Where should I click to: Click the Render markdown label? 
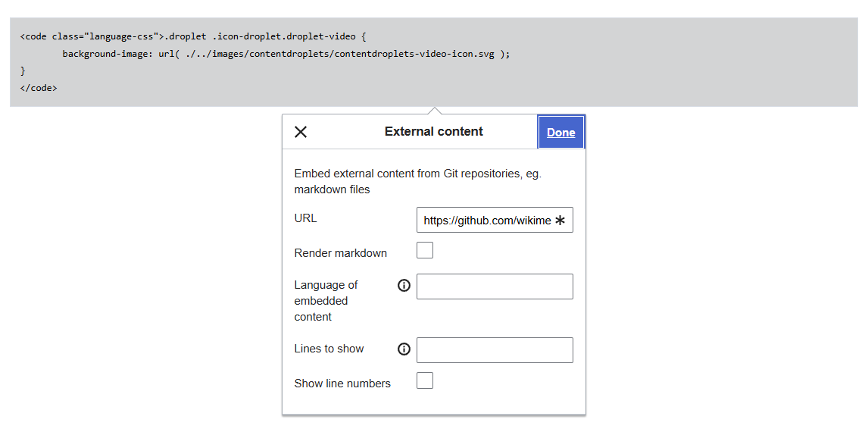click(340, 253)
